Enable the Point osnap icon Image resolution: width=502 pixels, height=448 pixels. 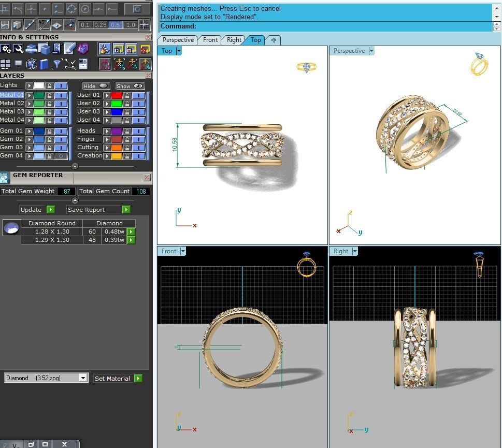45,9
